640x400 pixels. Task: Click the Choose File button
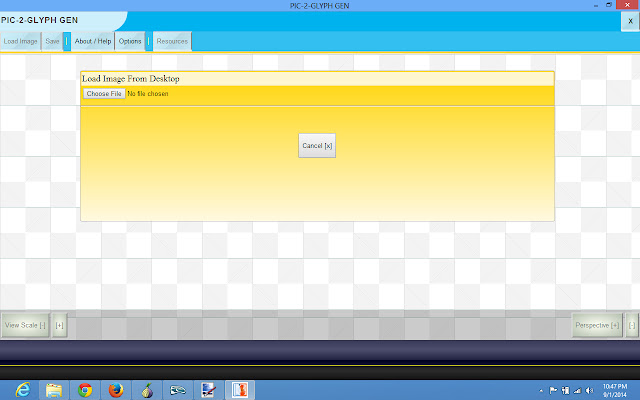click(104, 93)
